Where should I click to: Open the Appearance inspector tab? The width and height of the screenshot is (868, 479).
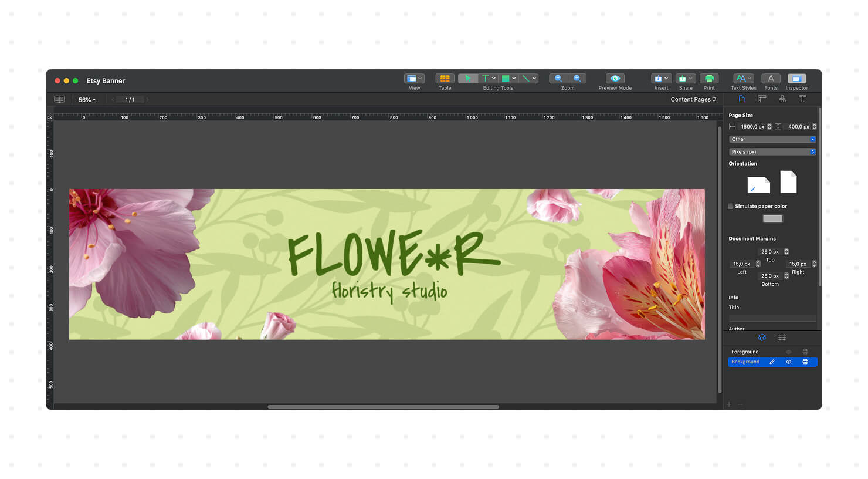pos(782,99)
